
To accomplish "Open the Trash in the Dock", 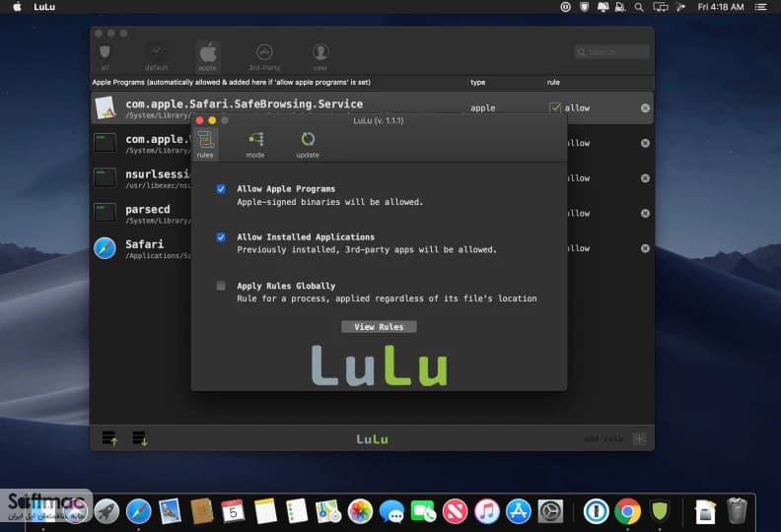I will (737, 511).
